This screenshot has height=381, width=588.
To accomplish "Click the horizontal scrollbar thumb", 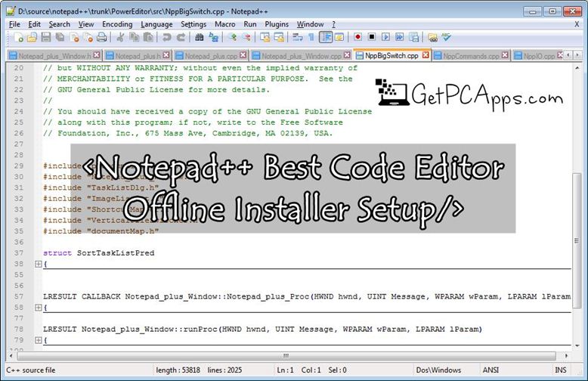I will coord(286,355).
